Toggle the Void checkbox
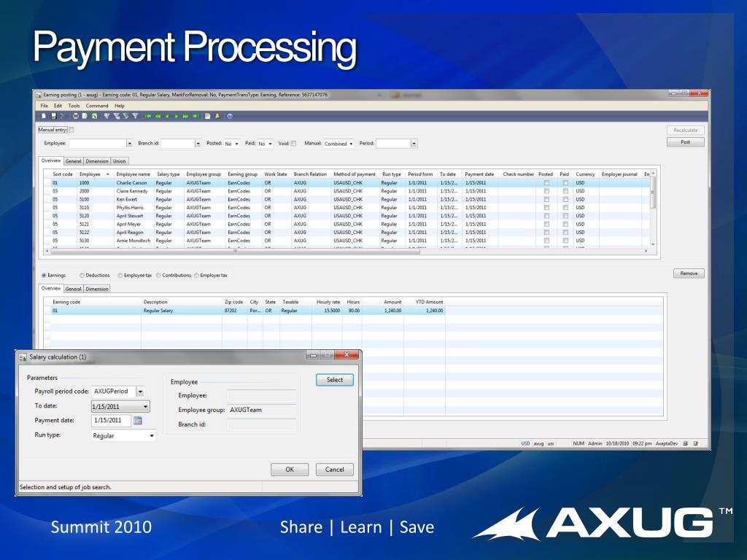The height and width of the screenshot is (560, 747). click(293, 144)
